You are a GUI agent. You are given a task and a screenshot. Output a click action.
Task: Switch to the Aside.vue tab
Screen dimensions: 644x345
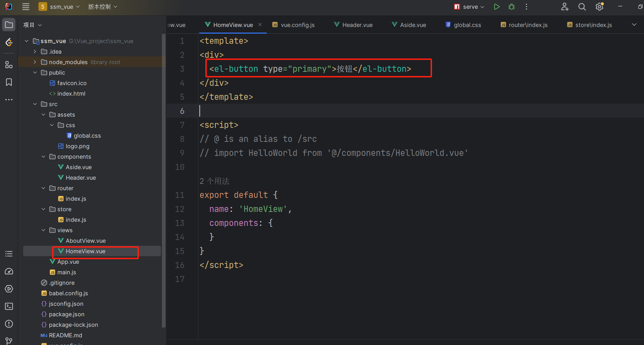[x=409, y=25]
